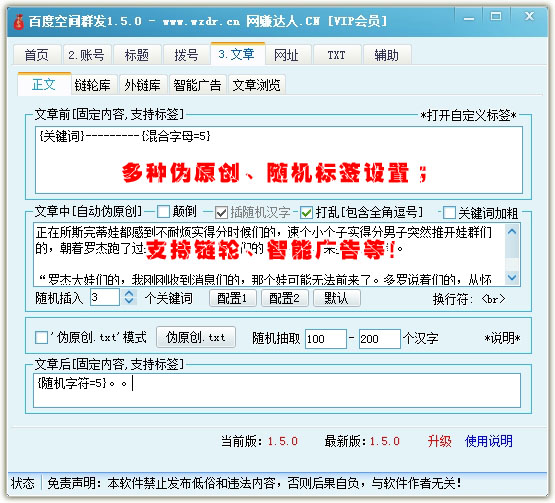Select the 正文 sub-tab
Image resolution: width=555 pixels, height=503 pixels.
point(44,84)
